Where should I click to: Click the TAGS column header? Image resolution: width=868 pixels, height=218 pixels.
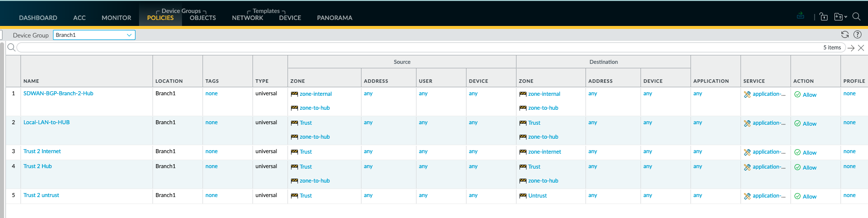pos(212,81)
